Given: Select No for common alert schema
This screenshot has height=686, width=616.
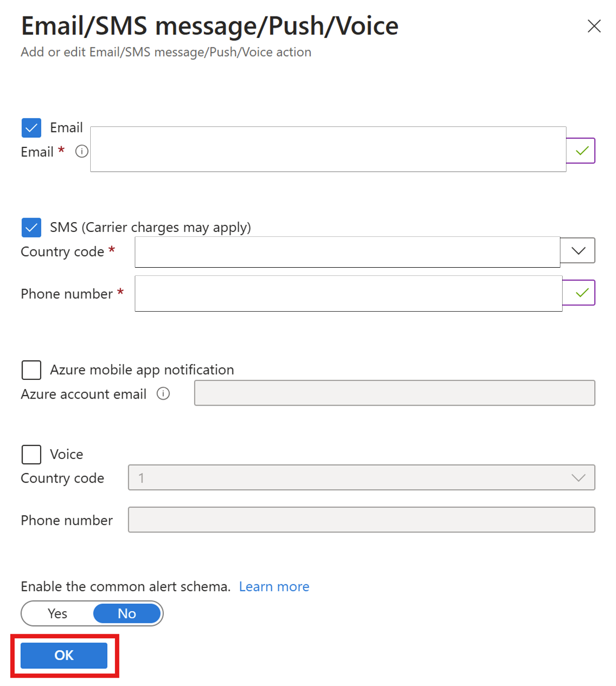Looking at the screenshot, I should click(127, 613).
